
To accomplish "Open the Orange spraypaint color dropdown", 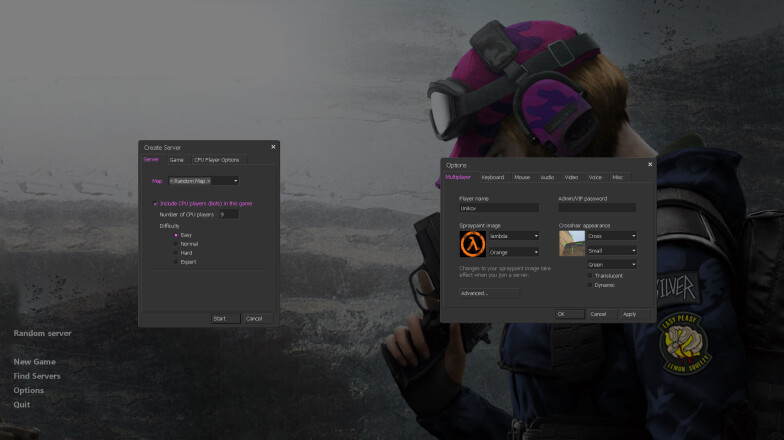I will 514,252.
